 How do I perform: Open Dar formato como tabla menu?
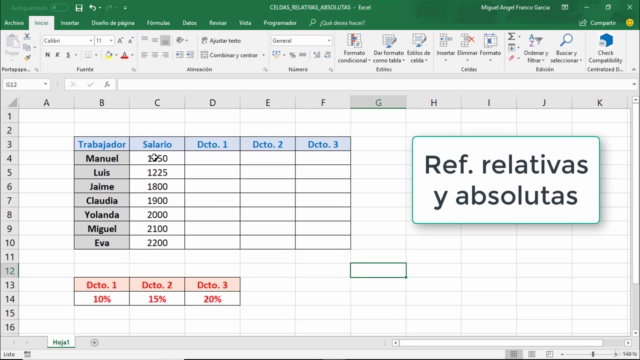point(389,48)
